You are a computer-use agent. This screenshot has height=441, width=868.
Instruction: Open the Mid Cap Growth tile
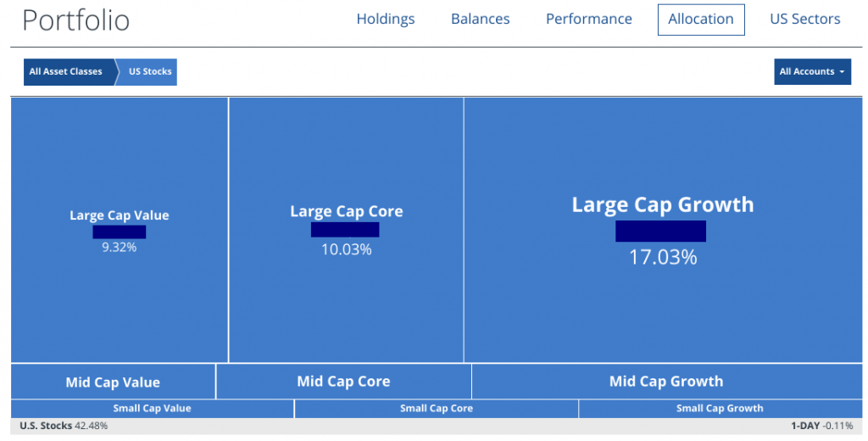click(666, 381)
